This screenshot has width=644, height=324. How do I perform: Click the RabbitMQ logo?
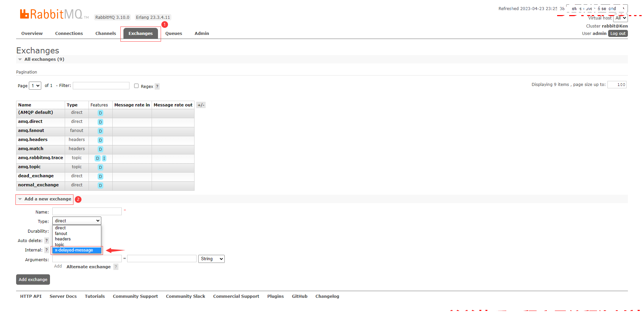(x=54, y=14)
